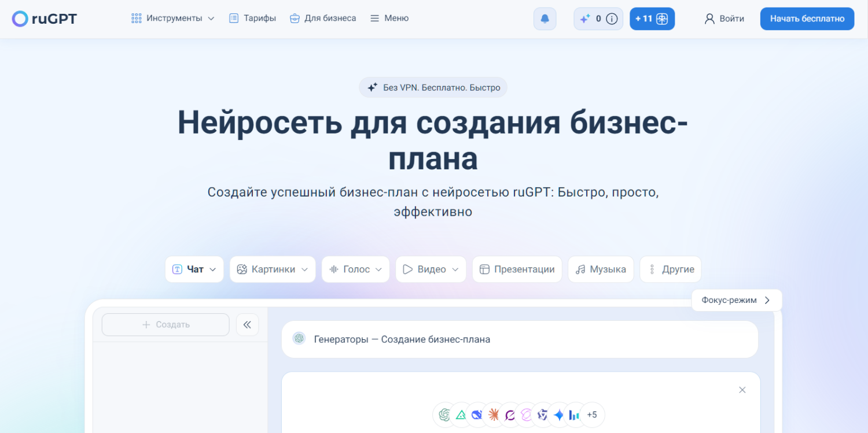Open the Другие tools menu
This screenshot has width=868, height=433.
click(x=671, y=269)
